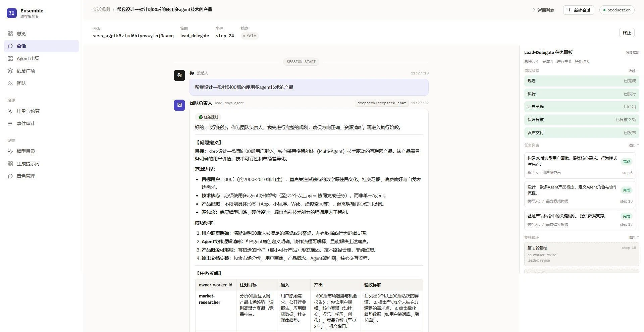Screen dimensions: 644x332
Task: Collapse the 流程状态 section
Action: [634, 71]
